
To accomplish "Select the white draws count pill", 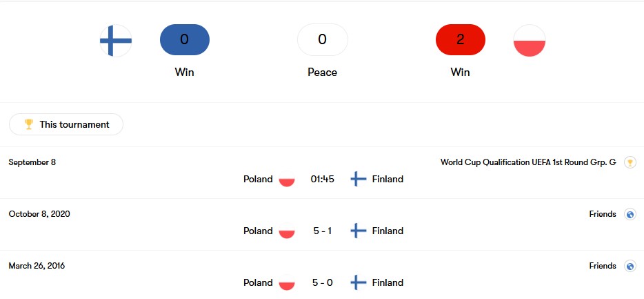I will [323, 39].
